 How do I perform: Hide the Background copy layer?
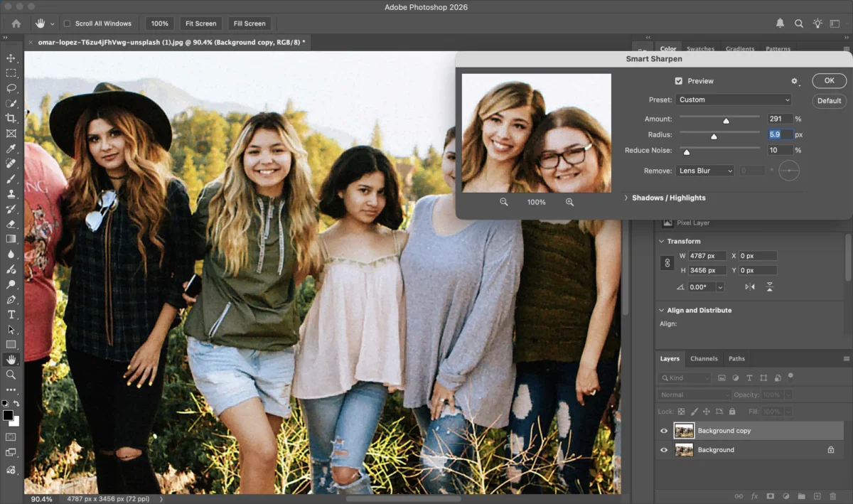664,431
